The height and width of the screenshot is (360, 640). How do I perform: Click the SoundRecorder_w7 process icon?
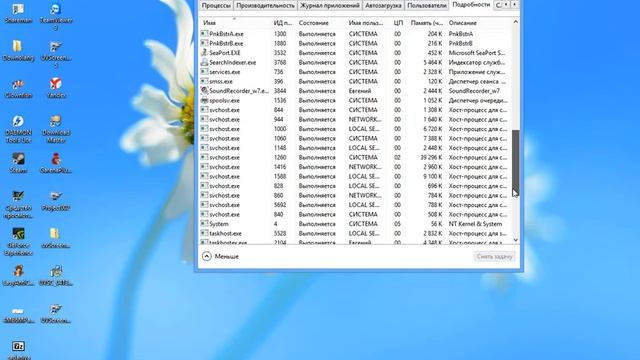coord(204,91)
